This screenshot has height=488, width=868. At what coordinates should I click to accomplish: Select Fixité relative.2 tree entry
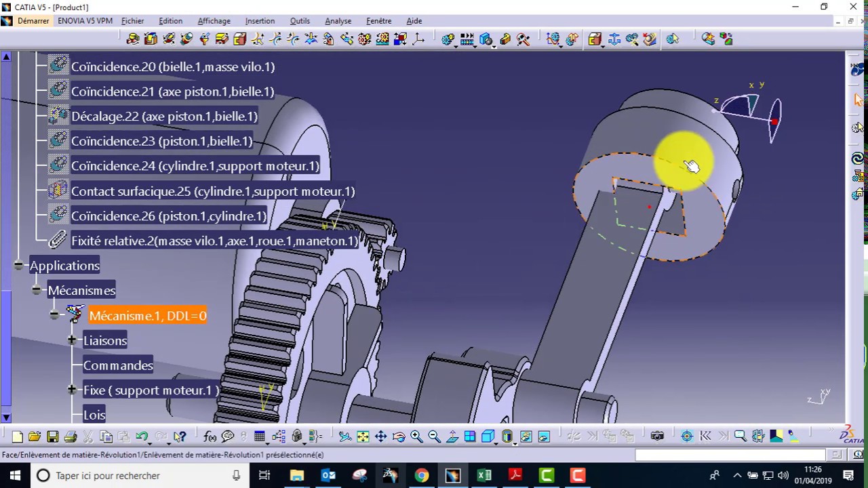click(x=214, y=241)
